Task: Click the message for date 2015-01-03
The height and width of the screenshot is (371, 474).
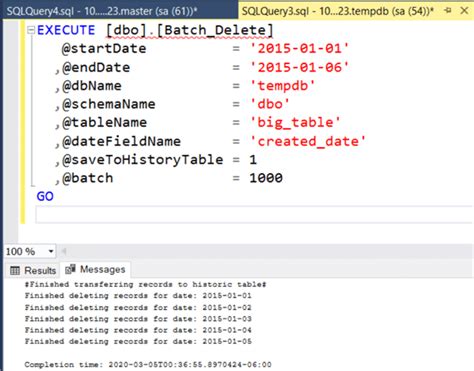Action: pyautogui.click(x=138, y=319)
